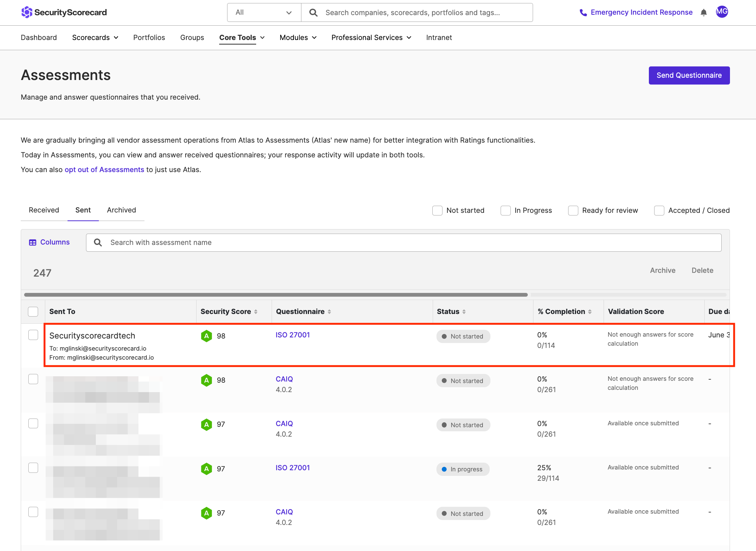The width and height of the screenshot is (756, 551).
Task: Check the Ready for review filter
Action: coord(573,210)
